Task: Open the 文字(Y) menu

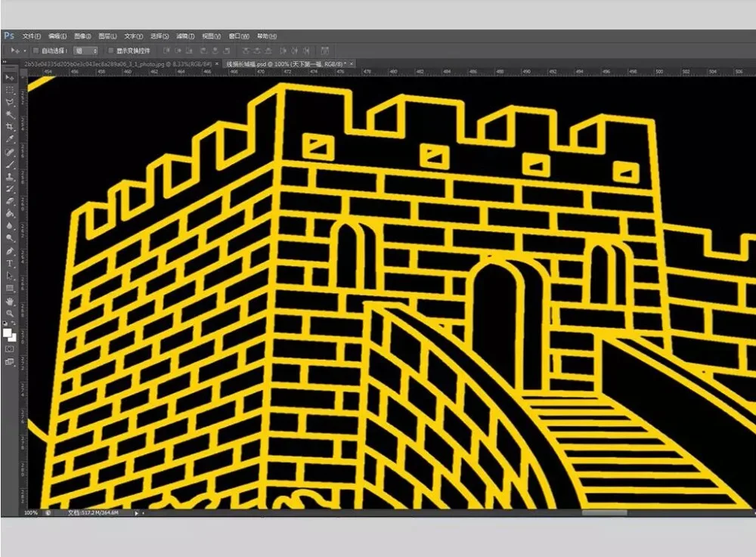Action: point(134,36)
